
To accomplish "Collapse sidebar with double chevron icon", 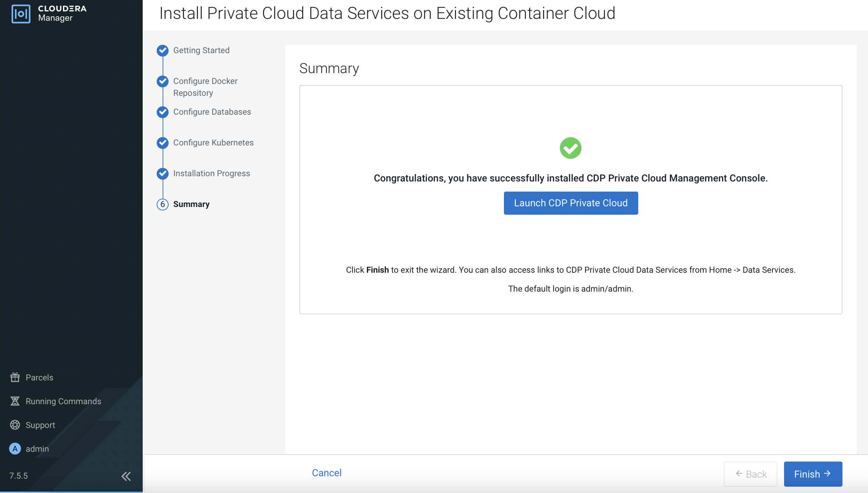I will coord(126,476).
